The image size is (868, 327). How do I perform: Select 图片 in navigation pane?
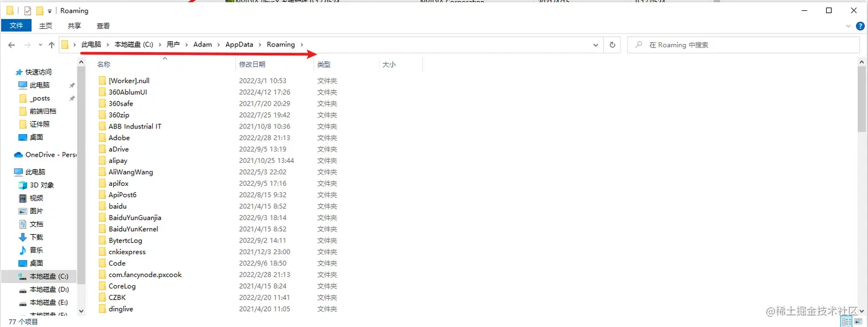pyautogui.click(x=36, y=211)
